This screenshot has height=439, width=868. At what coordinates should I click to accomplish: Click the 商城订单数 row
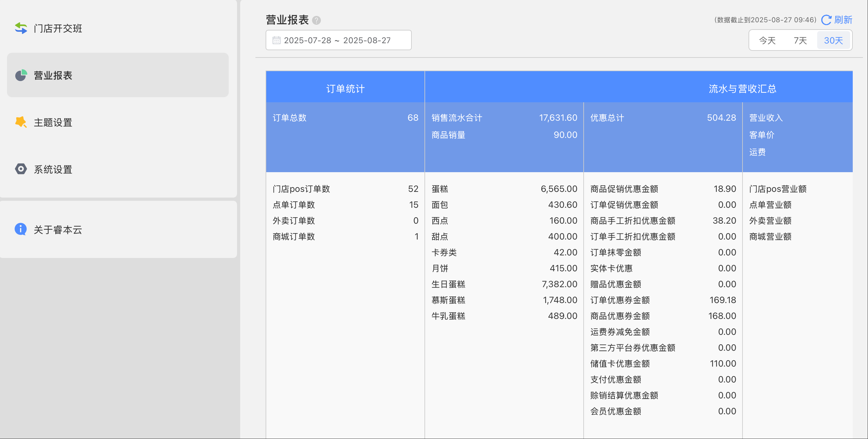point(345,236)
